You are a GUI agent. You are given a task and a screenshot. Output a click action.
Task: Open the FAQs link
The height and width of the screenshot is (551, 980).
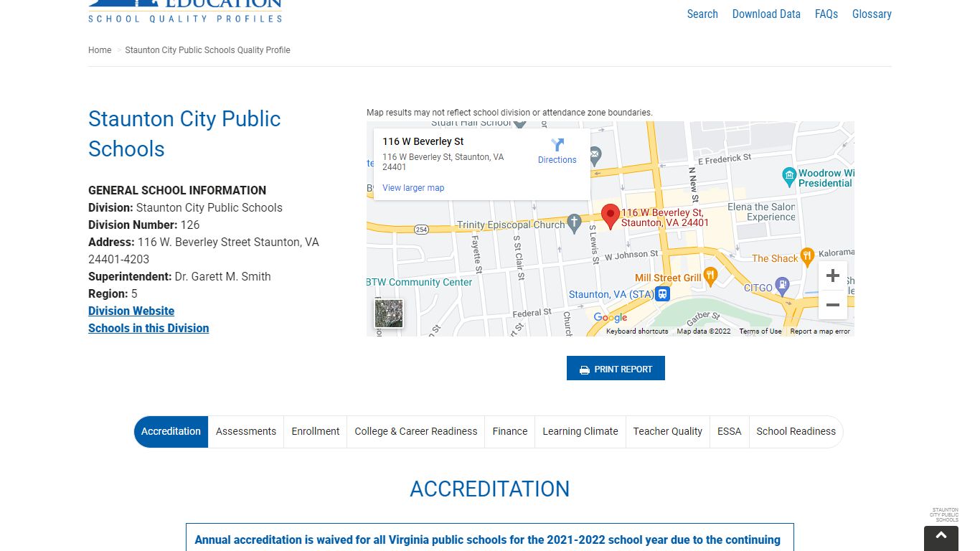(826, 14)
